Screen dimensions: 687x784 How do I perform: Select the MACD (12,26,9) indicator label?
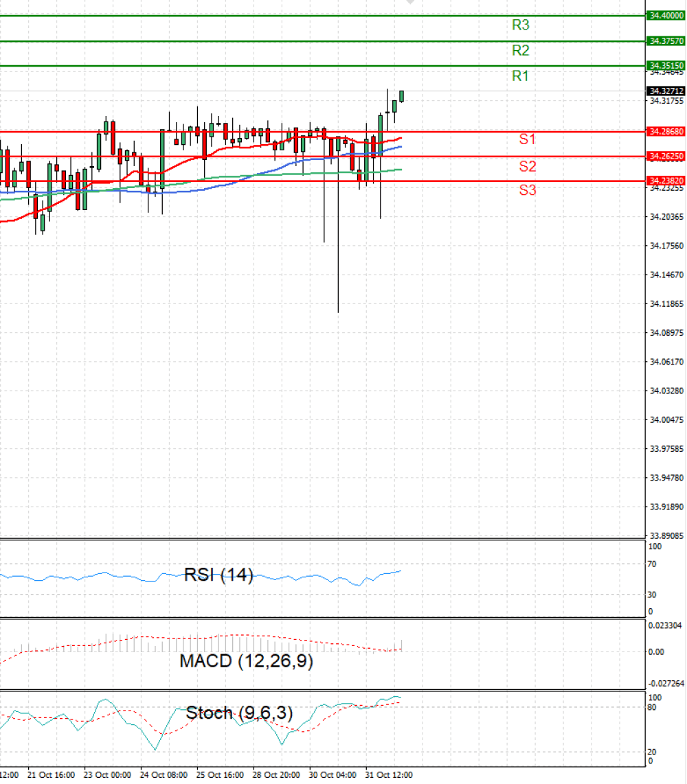click(x=246, y=661)
